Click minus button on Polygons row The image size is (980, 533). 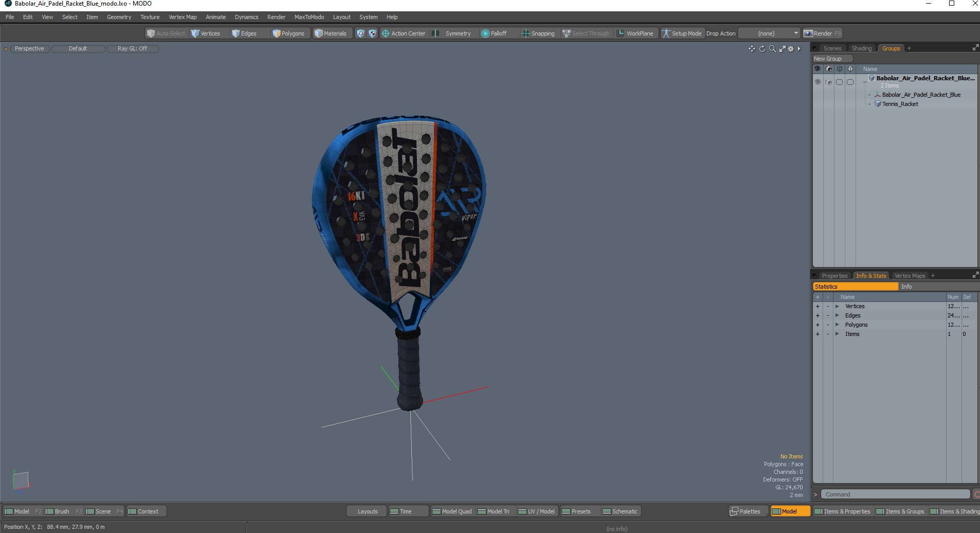click(828, 325)
